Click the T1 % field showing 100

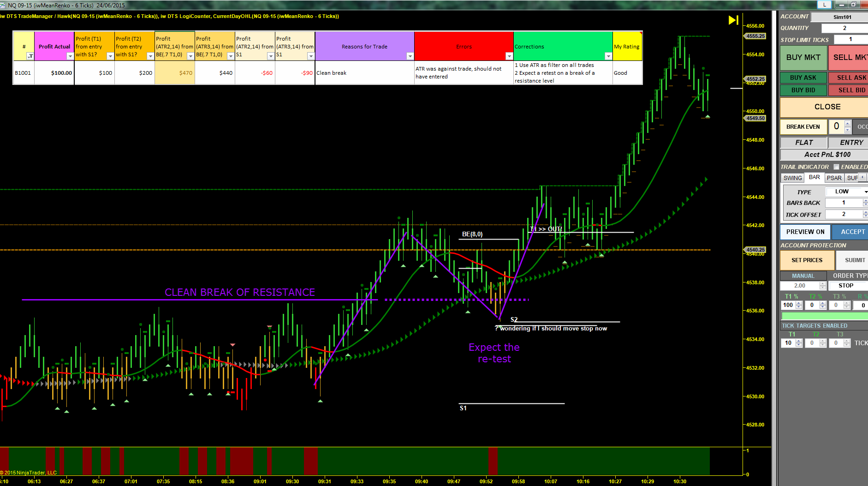pos(788,305)
